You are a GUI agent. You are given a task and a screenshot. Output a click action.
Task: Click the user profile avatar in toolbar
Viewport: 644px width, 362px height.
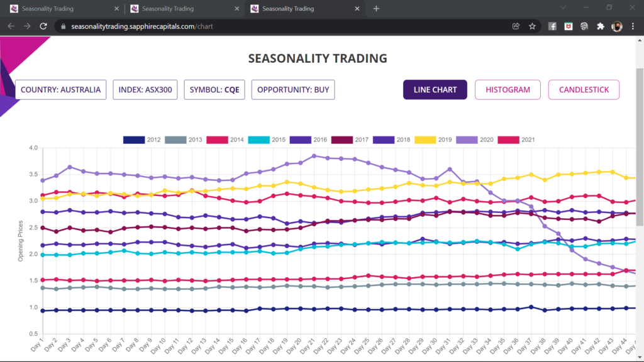tap(617, 26)
